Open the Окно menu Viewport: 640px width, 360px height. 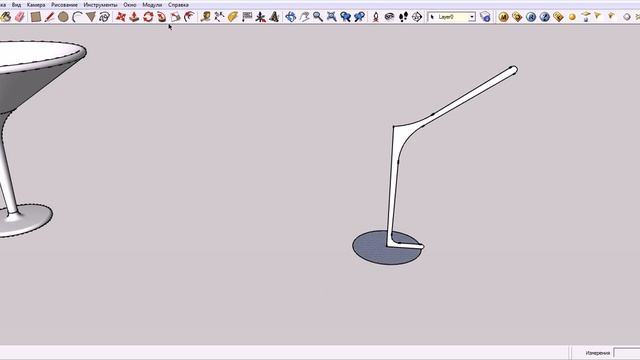[x=130, y=5]
